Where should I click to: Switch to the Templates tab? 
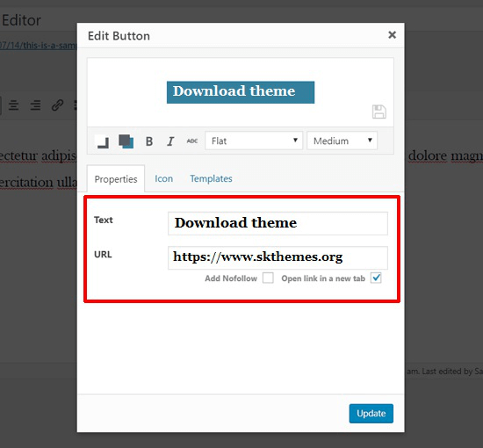pyautogui.click(x=211, y=178)
